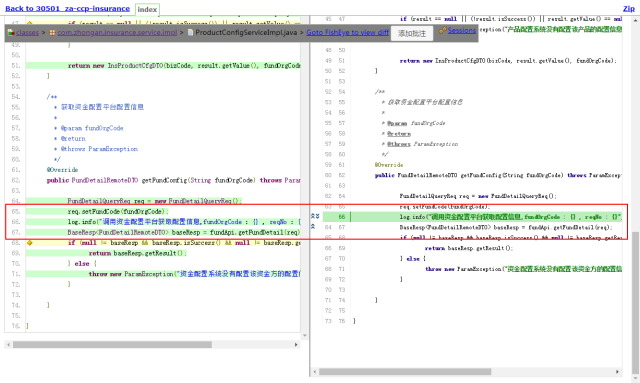Image resolution: width=640 pixels, height=383 pixels.
Task: Click the double-down expand arrow beside line 66
Action: click(318, 216)
